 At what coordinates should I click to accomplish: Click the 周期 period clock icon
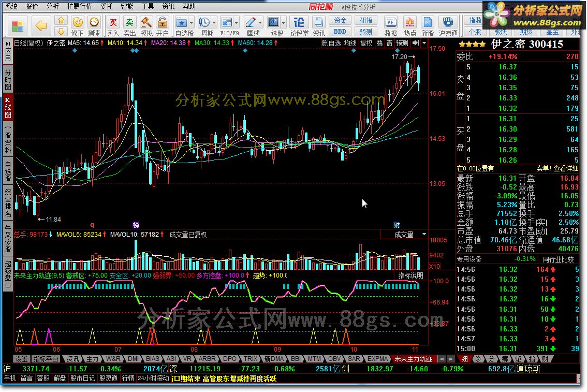pyautogui.click(x=204, y=23)
